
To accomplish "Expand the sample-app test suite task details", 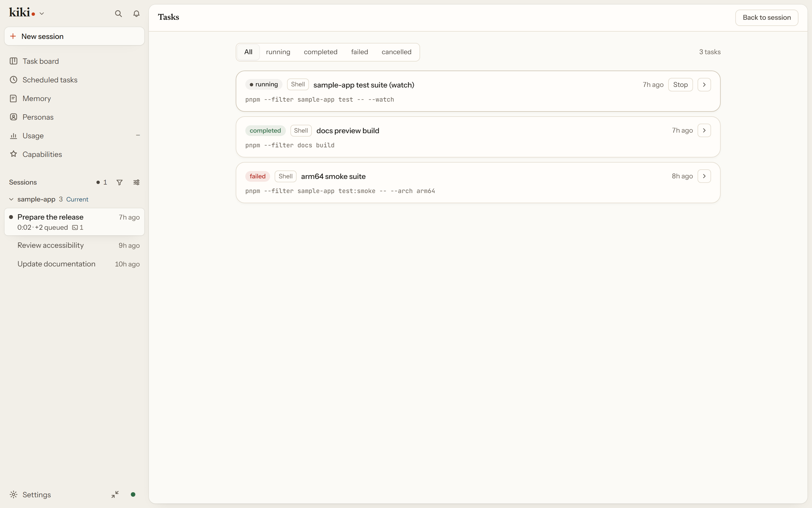I will (704, 85).
